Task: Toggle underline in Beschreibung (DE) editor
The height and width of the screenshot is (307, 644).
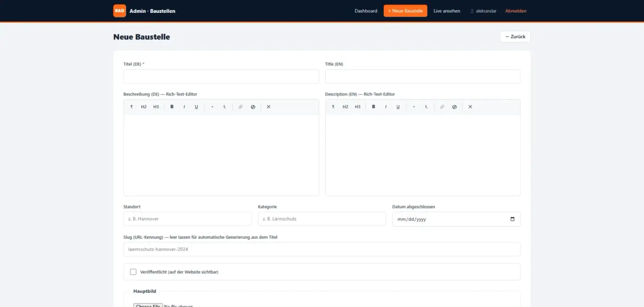Action: (x=196, y=107)
